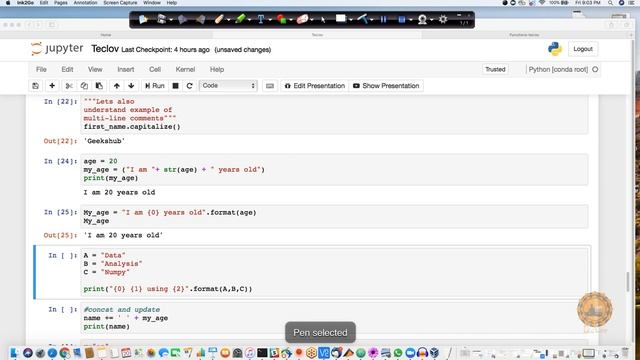Run the selected cell
640x360 pixels.
pyautogui.click(x=155, y=86)
